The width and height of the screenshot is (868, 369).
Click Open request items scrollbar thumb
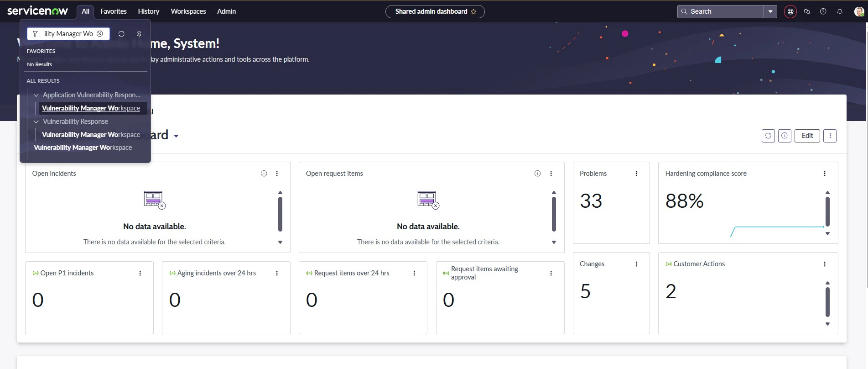pyautogui.click(x=554, y=214)
